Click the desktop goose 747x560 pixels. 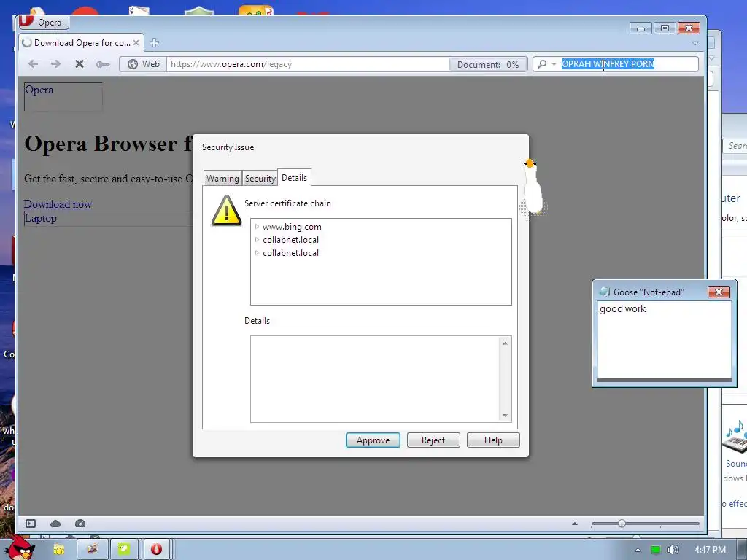pos(533,187)
